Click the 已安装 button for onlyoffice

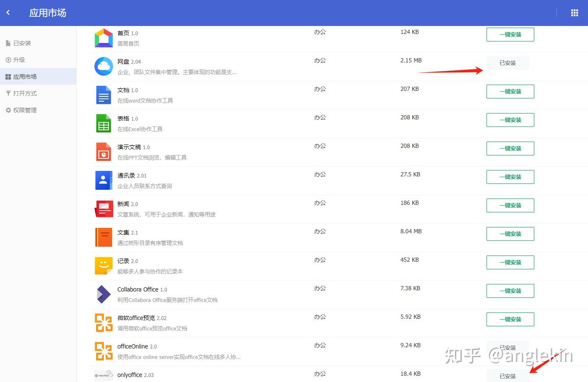tap(507, 376)
